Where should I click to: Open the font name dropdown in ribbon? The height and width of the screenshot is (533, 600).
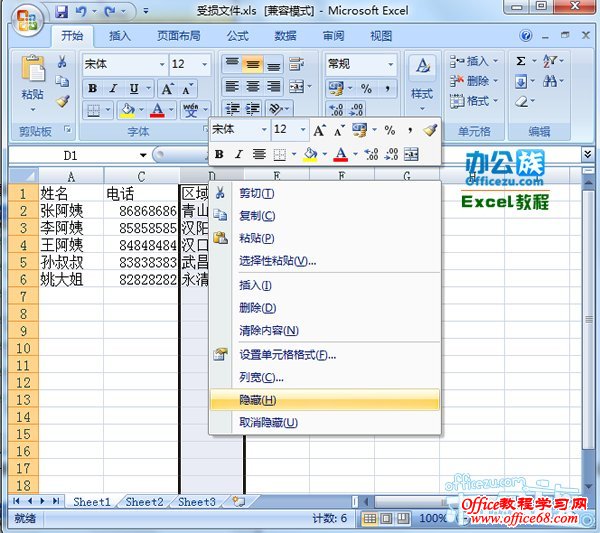[x=161, y=64]
